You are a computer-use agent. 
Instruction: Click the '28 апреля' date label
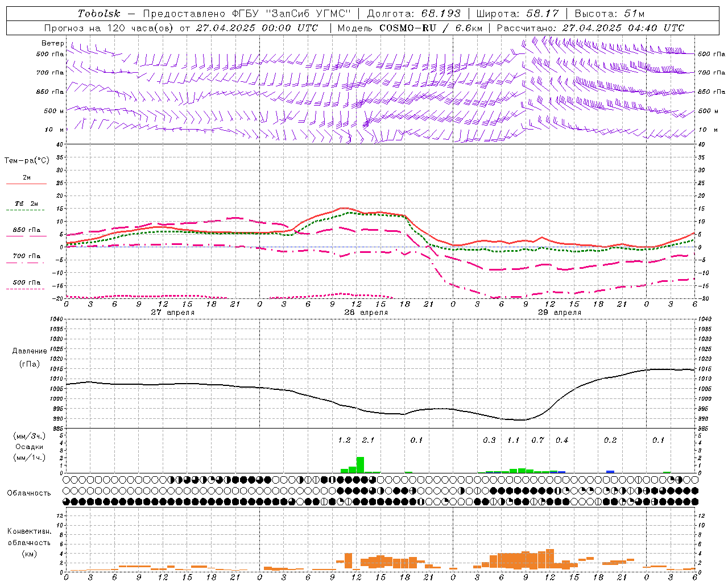366,313
